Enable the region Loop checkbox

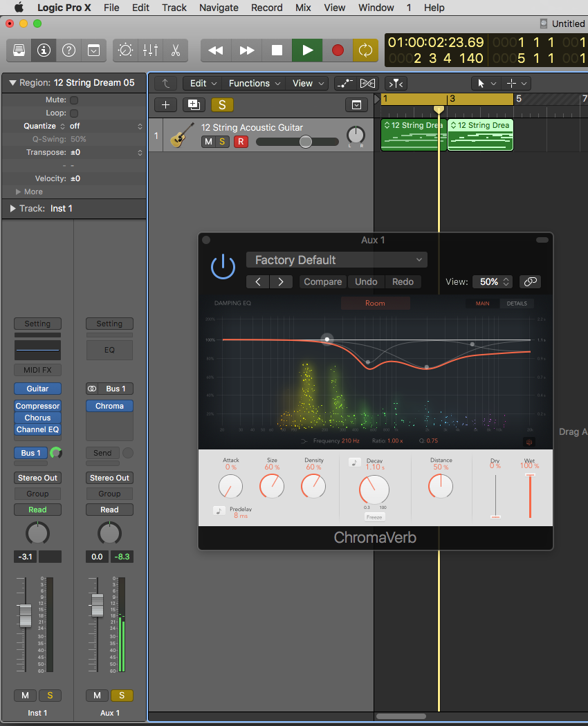[74, 113]
